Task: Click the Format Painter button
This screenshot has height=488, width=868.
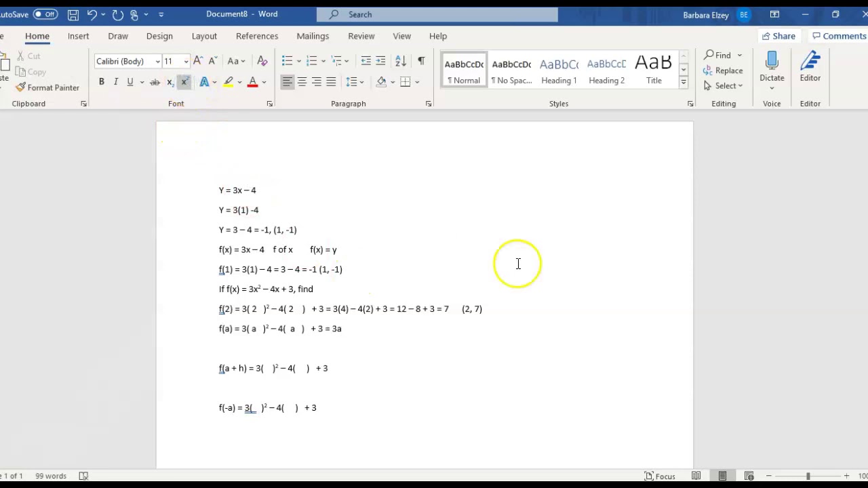Action: 47,87
